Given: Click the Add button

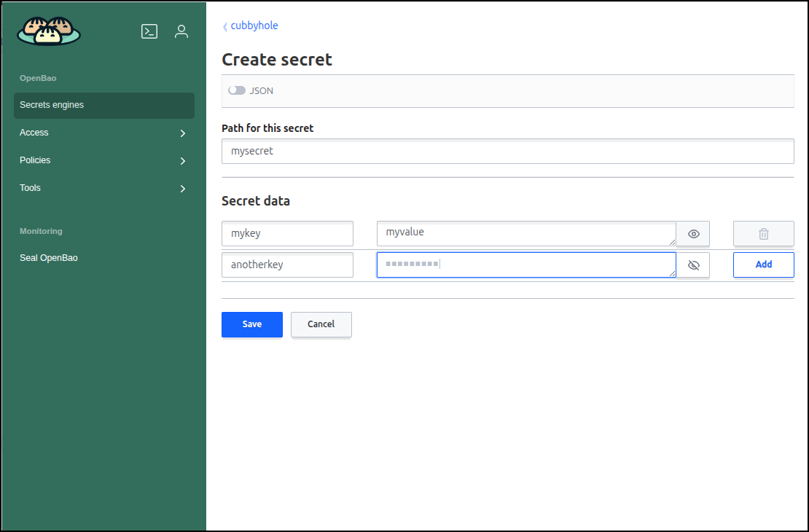Looking at the screenshot, I should tap(763, 265).
